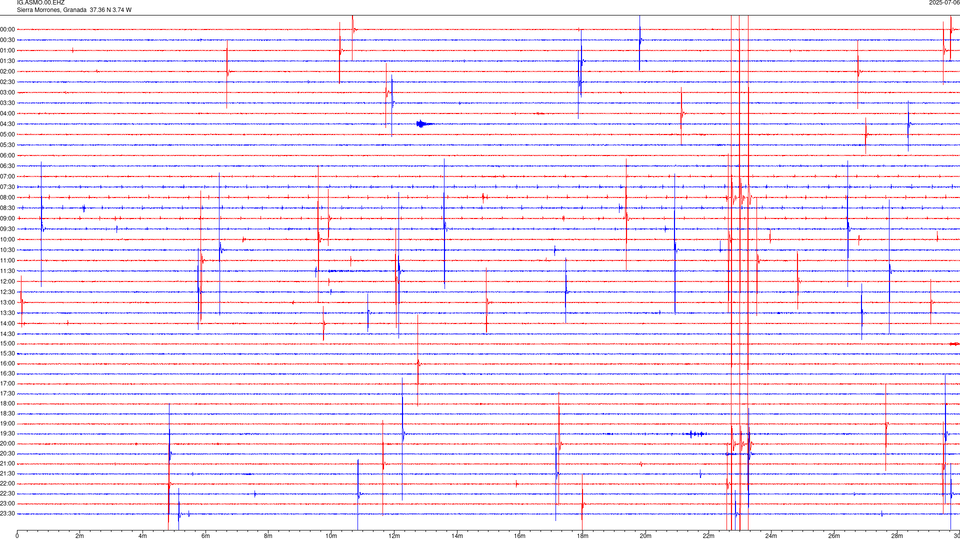Select the 23:00 time row label
960x540 pixels.
coord(8,503)
